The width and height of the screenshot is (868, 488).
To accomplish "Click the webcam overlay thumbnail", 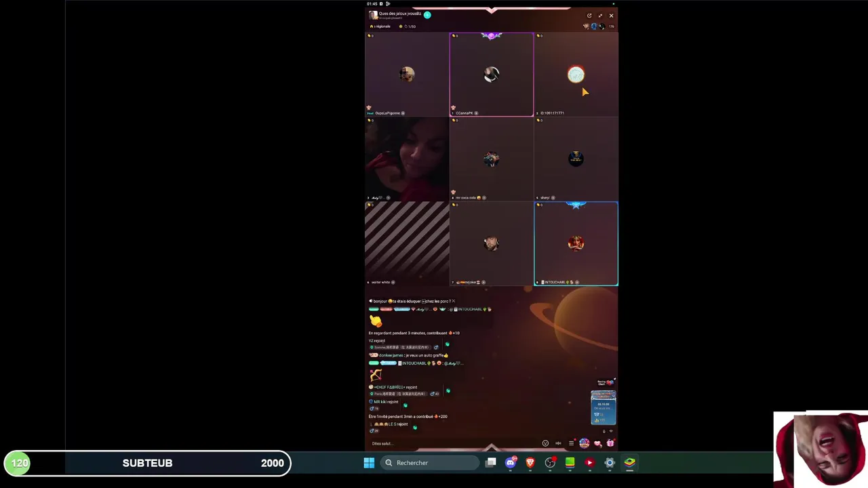I will click(821, 449).
